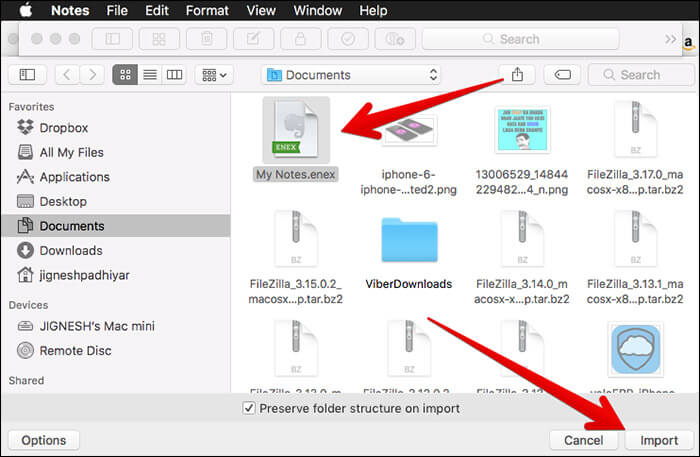The image size is (700, 457).
Task: Open the Window menu
Action: [x=317, y=10]
